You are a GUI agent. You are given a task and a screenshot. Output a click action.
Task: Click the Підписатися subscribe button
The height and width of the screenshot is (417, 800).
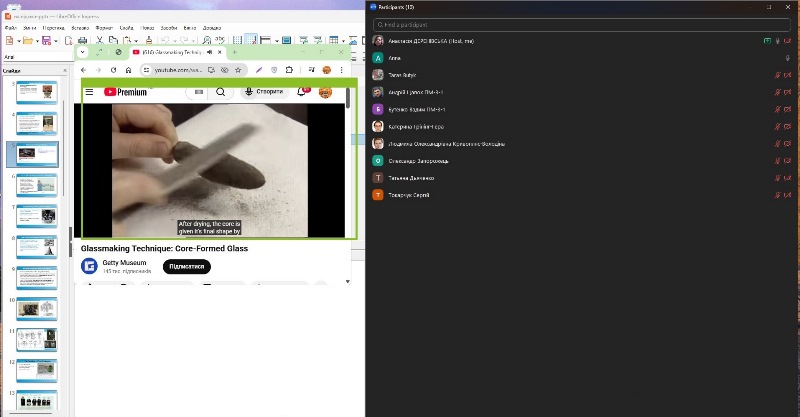tap(186, 266)
